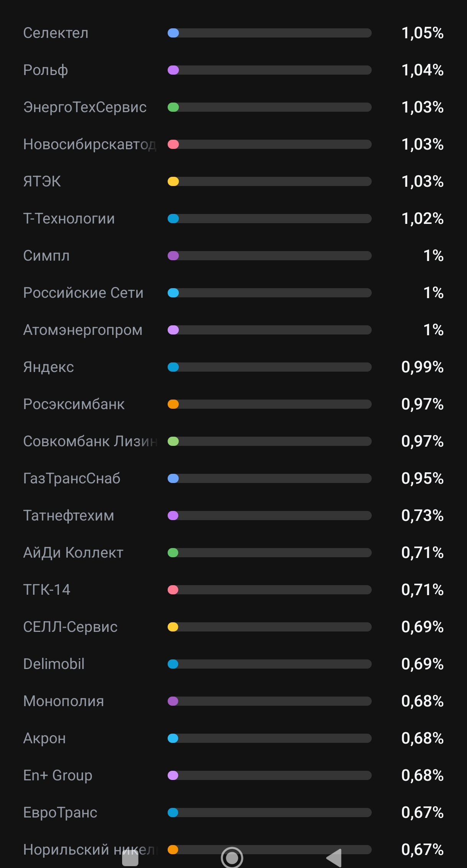Image resolution: width=467 pixels, height=868 pixels.
Task: Click the Российские Сети share bar
Action: [269, 293]
